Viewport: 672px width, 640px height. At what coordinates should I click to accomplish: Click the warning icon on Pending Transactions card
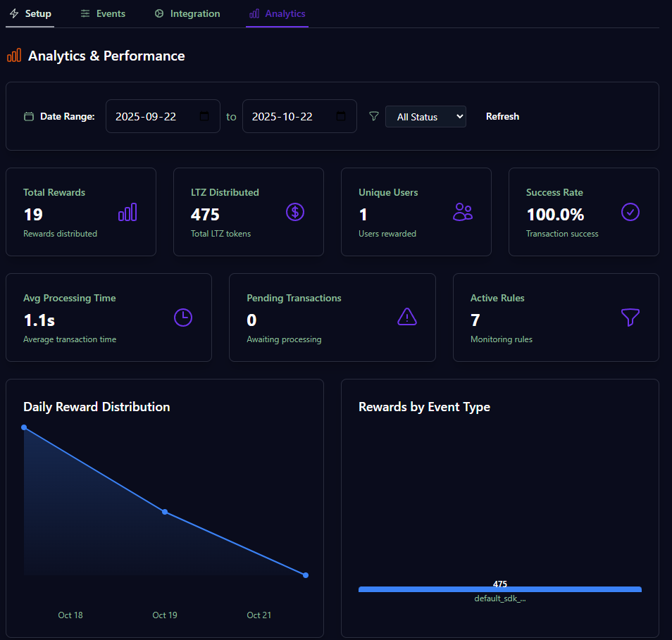406,318
